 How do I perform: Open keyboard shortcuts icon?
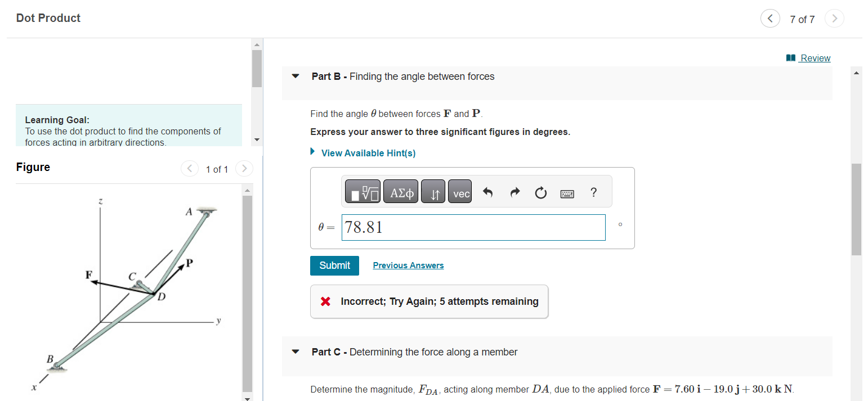pos(567,193)
